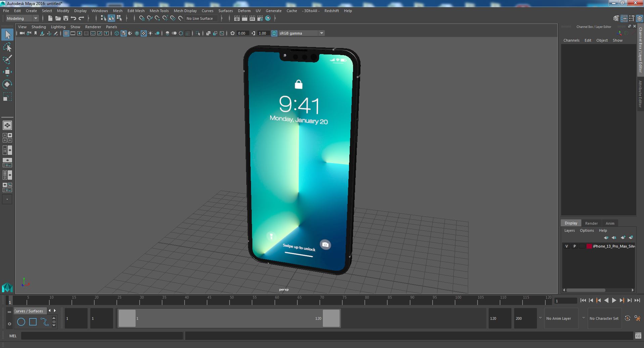Image resolution: width=644 pixels, height=348 pixels.
Task: Show Tool Settings panel icon
Action: [x=632, y=18]
